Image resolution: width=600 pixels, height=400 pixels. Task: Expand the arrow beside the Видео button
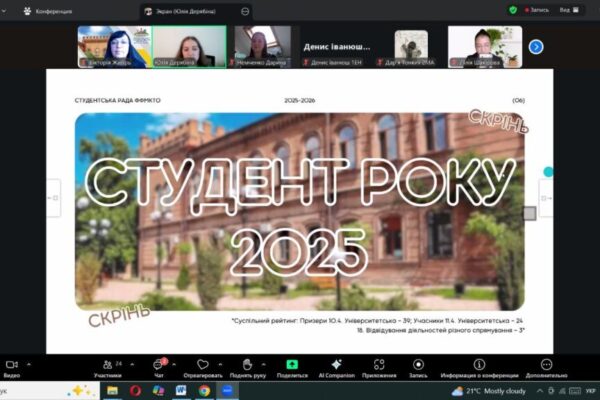28,363
